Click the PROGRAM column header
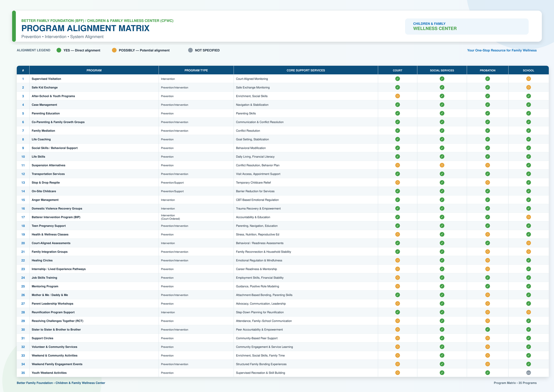Screen dimensions: 554x392 pyautogui.click(x=94, y=70)
